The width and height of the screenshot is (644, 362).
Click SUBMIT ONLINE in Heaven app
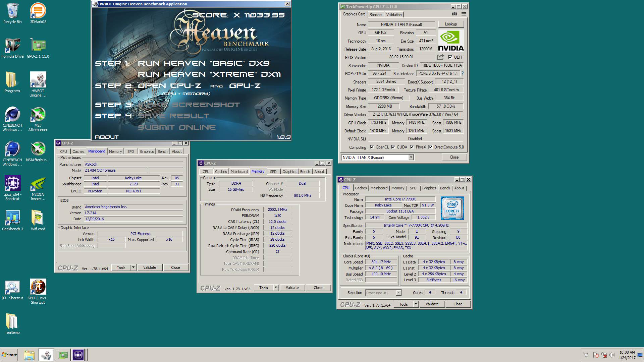(x=177, y=127)
